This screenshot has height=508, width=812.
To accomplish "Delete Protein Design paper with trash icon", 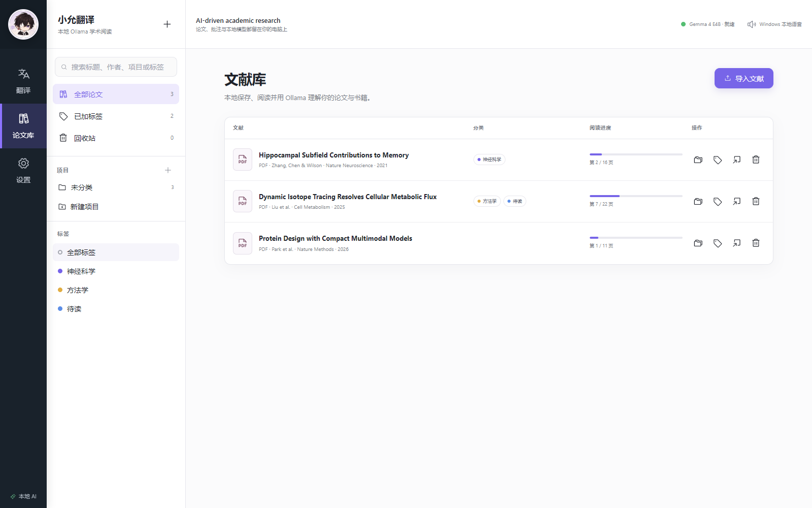I will (756, 243).
